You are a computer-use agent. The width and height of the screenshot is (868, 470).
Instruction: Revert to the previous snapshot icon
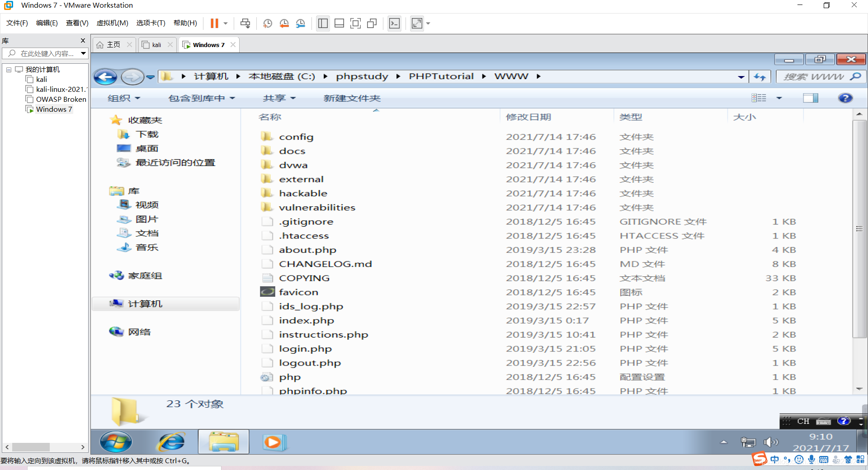coord(284,23)
